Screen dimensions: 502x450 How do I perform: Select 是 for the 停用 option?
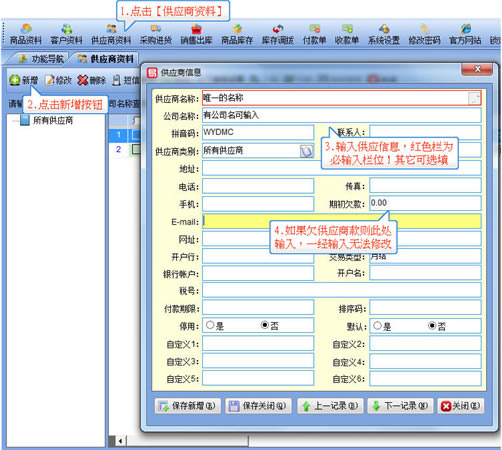[210, 325]
